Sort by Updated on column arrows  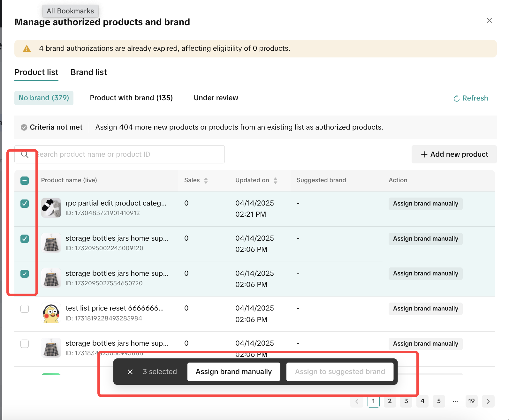tap(275, 181)
